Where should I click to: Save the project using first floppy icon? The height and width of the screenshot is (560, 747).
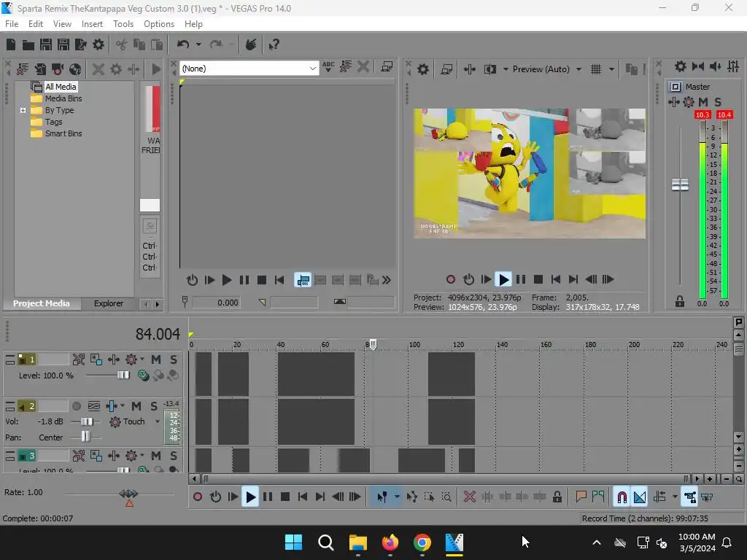point(46,44)
